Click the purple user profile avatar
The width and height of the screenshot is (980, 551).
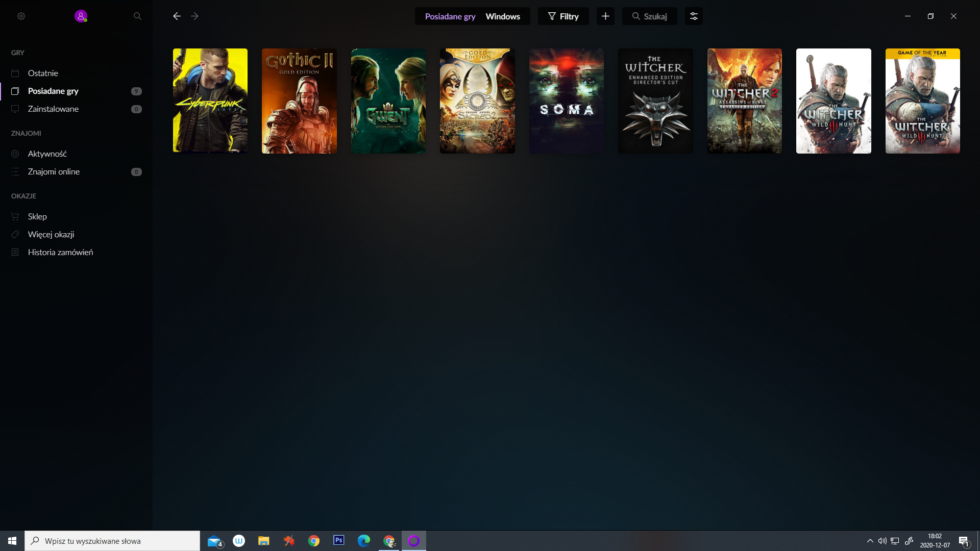pos(81,16)
